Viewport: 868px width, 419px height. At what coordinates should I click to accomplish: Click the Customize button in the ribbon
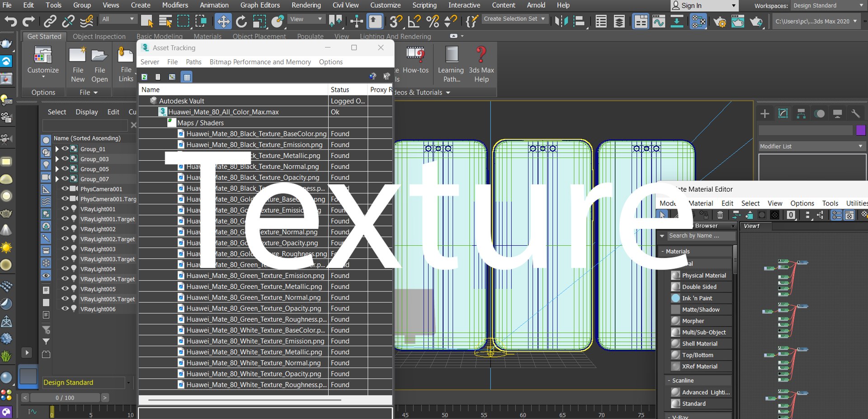(43, 63)
